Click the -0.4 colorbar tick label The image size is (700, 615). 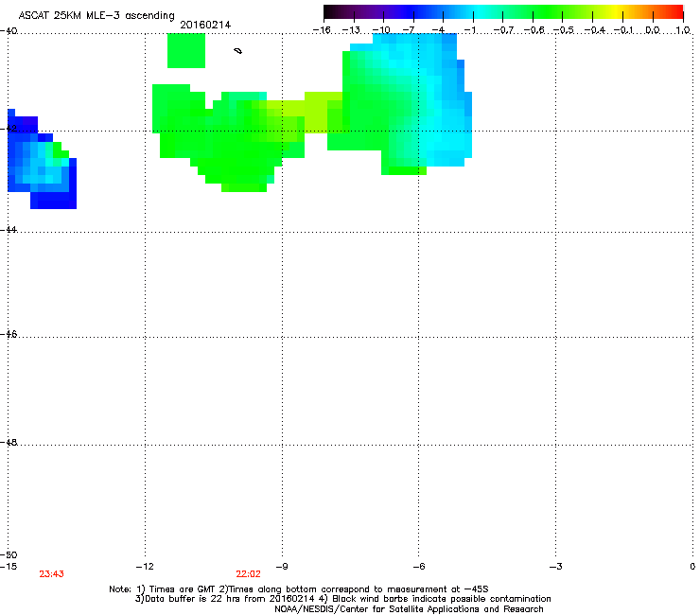(595, 30)
